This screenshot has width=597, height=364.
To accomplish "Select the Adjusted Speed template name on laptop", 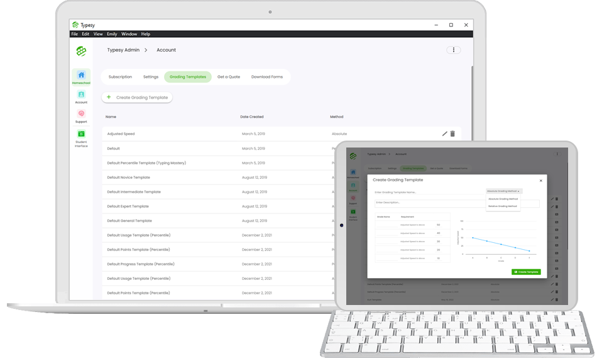I will pyautogui.click(x=121, y=134).
